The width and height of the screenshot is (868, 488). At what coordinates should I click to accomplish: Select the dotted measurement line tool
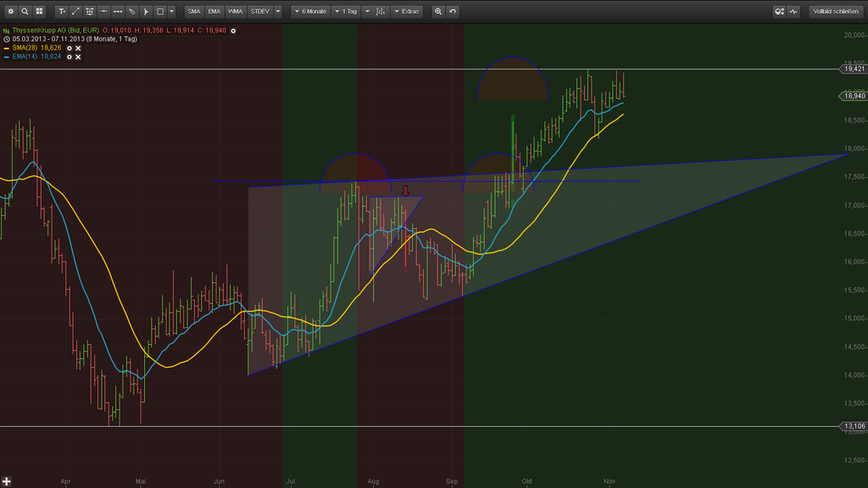pyautogui.click(x=118, y=11)
